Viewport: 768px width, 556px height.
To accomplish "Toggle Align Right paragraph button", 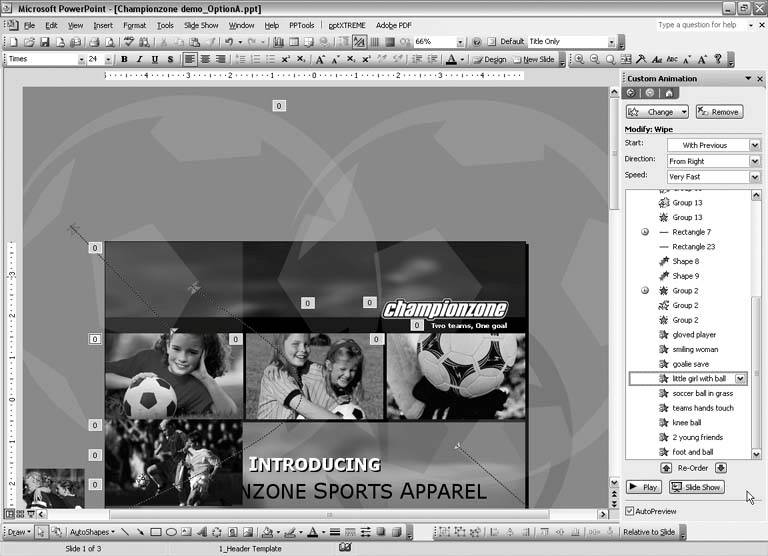I will [x=220, y=59].
